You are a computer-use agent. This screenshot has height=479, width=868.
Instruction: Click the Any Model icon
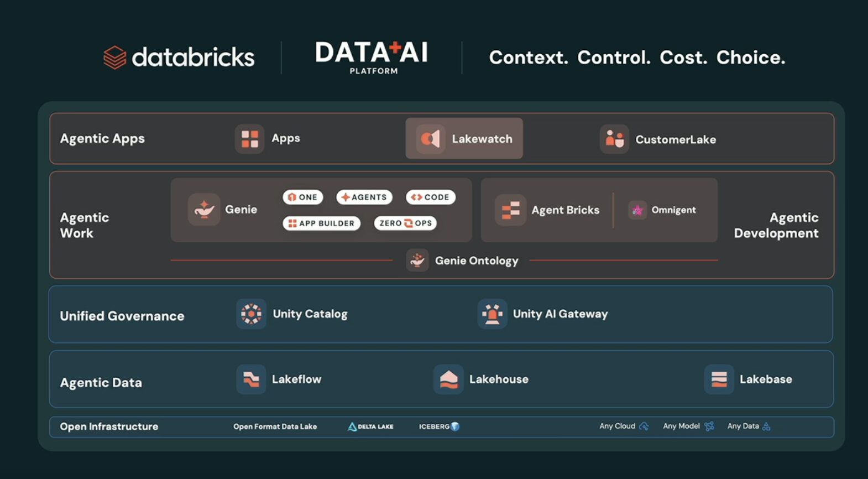(x=709, y=426)
